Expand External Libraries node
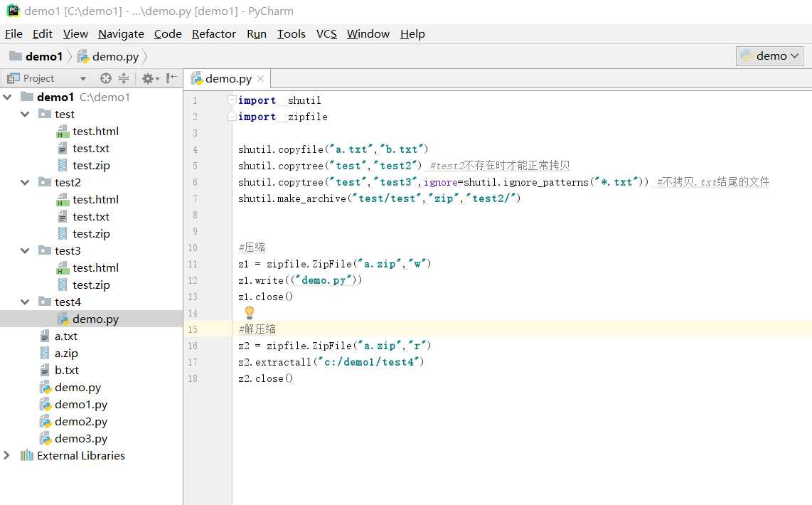Viewport: 812px width, 505px height. [x=6, y=455]
